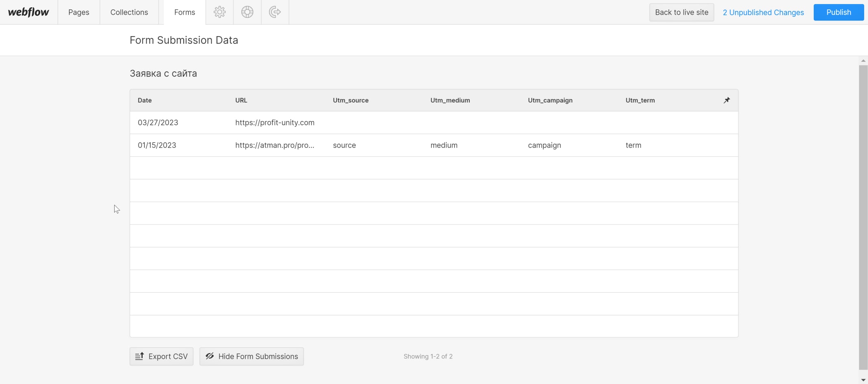Image resolution: width=868 pixels, height=384 pixels.
Task: Click the vertical scrollbar thumb
Action: [863, 217]
